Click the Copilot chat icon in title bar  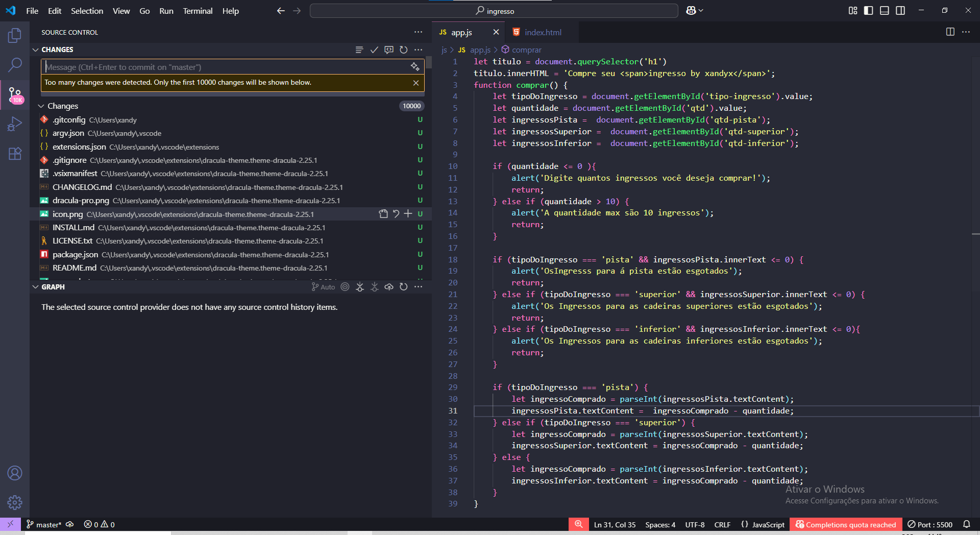pos(691,11)
